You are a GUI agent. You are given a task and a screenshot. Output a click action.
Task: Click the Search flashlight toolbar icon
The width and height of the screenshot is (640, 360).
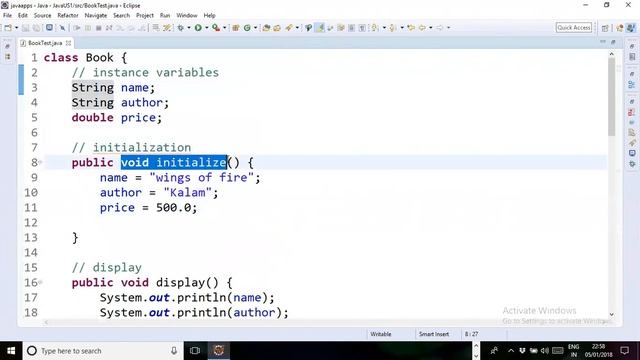pyautogui.click(x=289, y=28)
